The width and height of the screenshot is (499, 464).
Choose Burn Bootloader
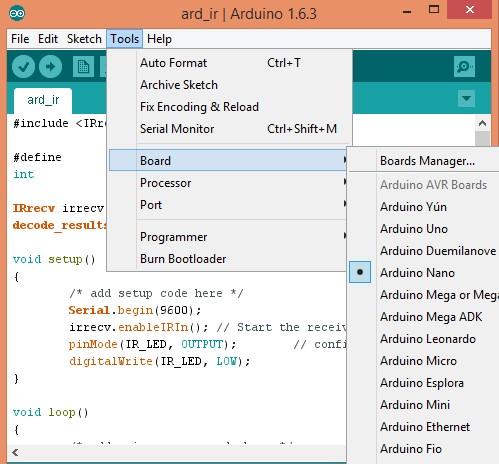227,259
